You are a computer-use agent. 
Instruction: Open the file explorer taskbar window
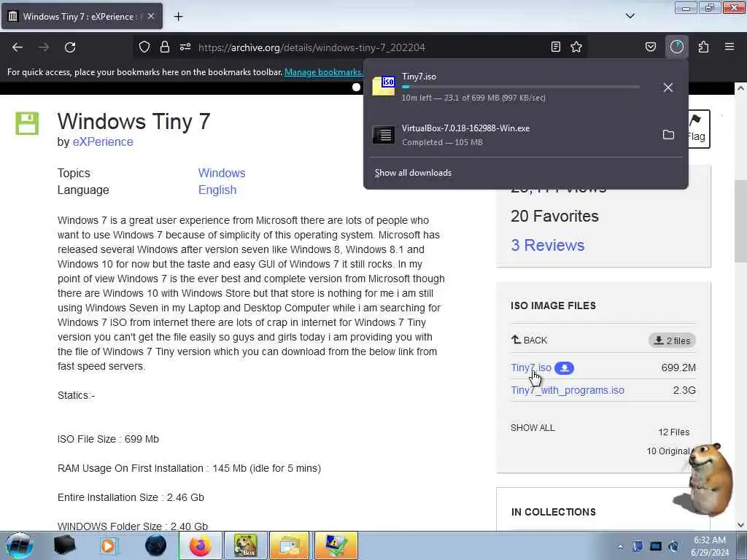[x=289, y=545]
